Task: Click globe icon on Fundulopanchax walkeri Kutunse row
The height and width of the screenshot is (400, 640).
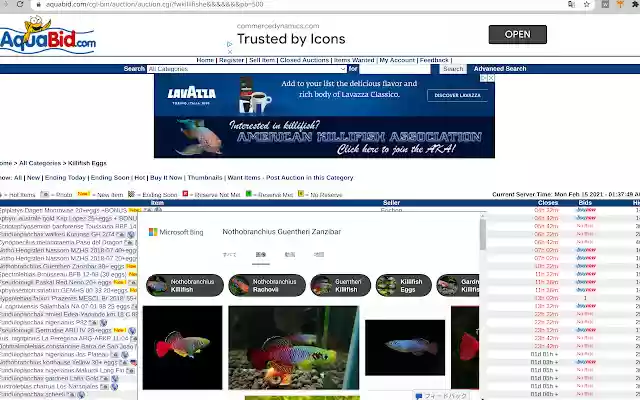Action: coord(131,235)
